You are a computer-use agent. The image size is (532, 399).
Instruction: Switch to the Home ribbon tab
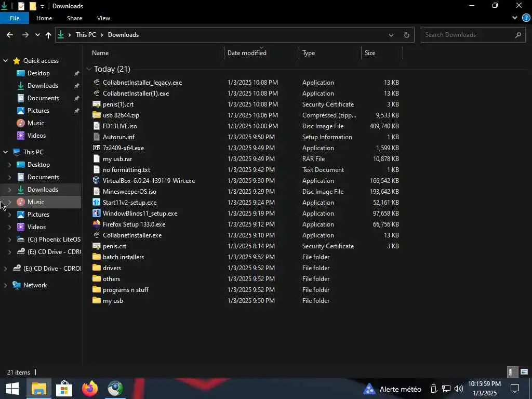tap(44, 18)
